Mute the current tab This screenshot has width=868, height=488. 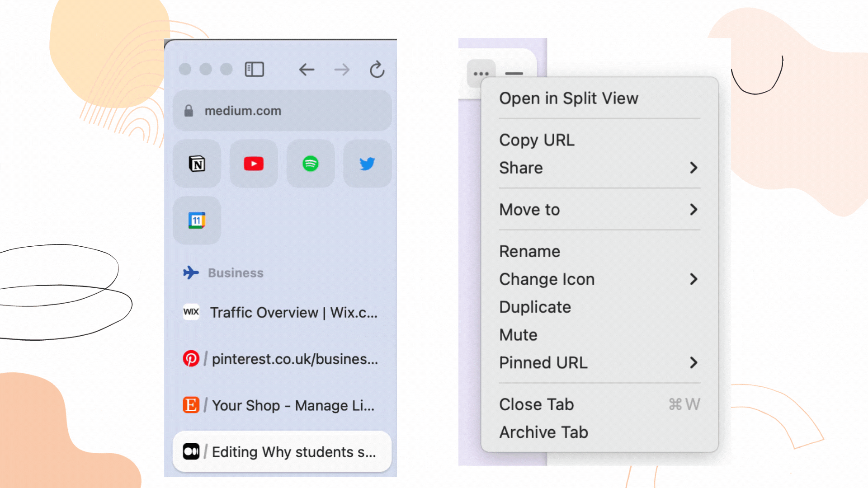(x=518, y=335)
